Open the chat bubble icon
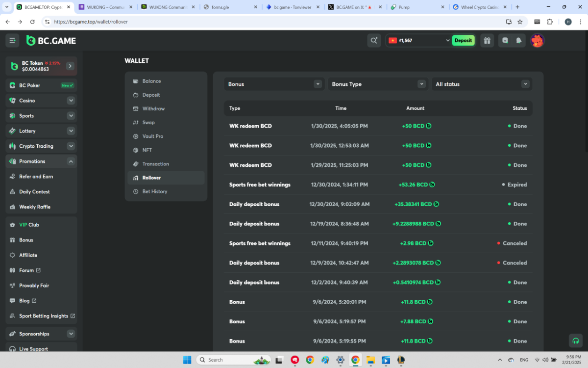 pyautogui.click(x=505, y=41)
